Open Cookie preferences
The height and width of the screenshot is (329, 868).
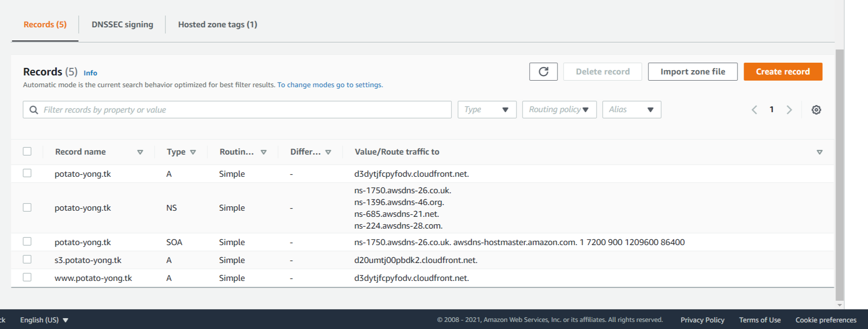826,320
